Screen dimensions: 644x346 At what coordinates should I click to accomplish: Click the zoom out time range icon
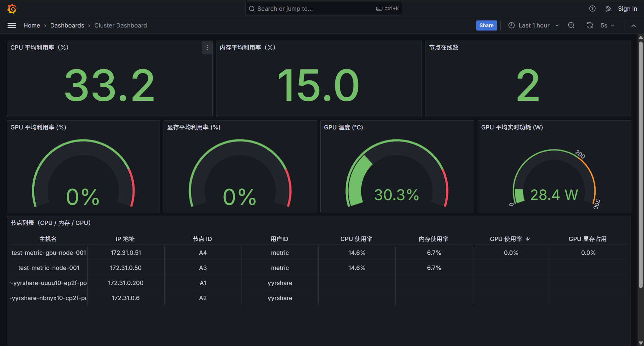pos(571,25)
